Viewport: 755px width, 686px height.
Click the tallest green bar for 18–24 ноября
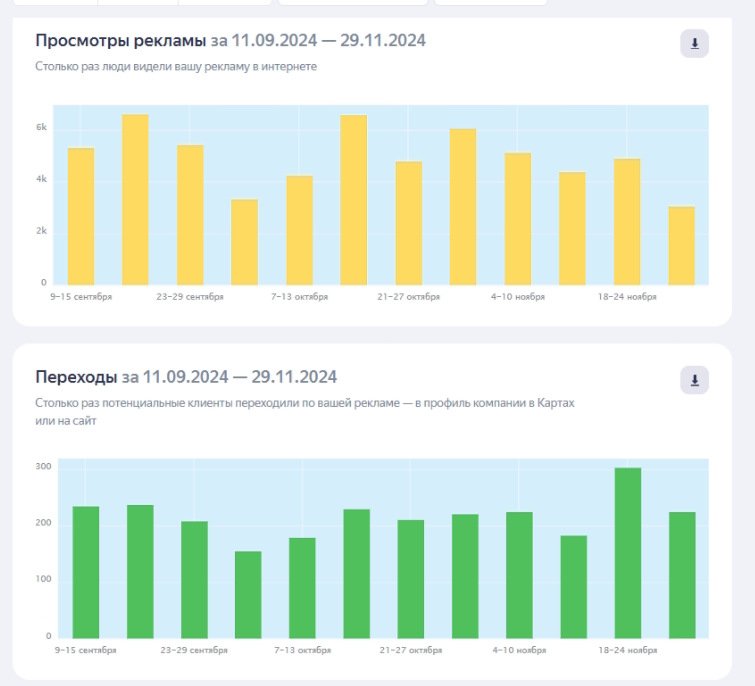(x=628, y=553)
